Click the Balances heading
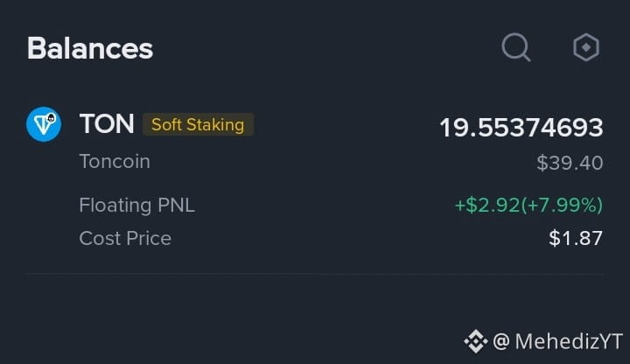 tap(90, 48)
